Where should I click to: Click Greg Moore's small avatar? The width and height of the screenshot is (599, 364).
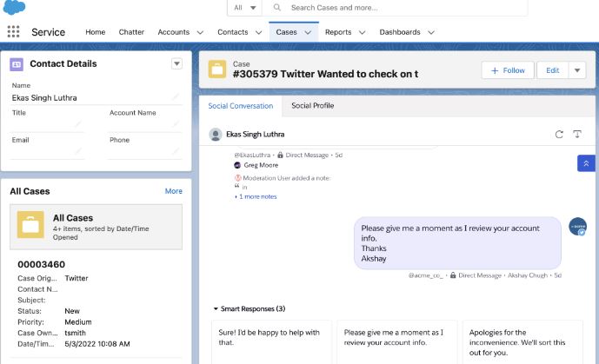click(x=237, y=165)
